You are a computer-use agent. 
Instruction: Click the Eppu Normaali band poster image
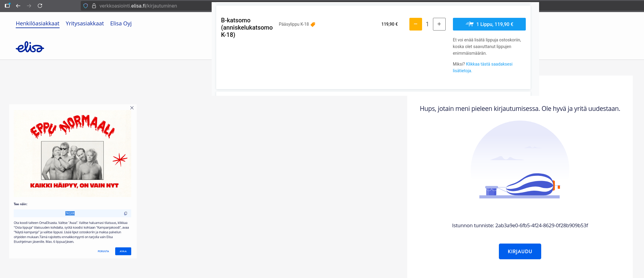[x=73, y=153]
